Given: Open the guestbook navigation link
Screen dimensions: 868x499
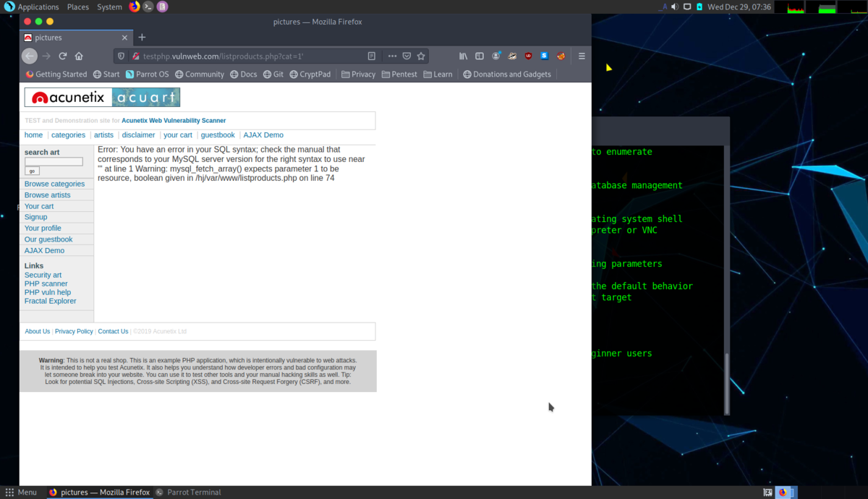Looking at the screenshot, I should click(218, 135).
